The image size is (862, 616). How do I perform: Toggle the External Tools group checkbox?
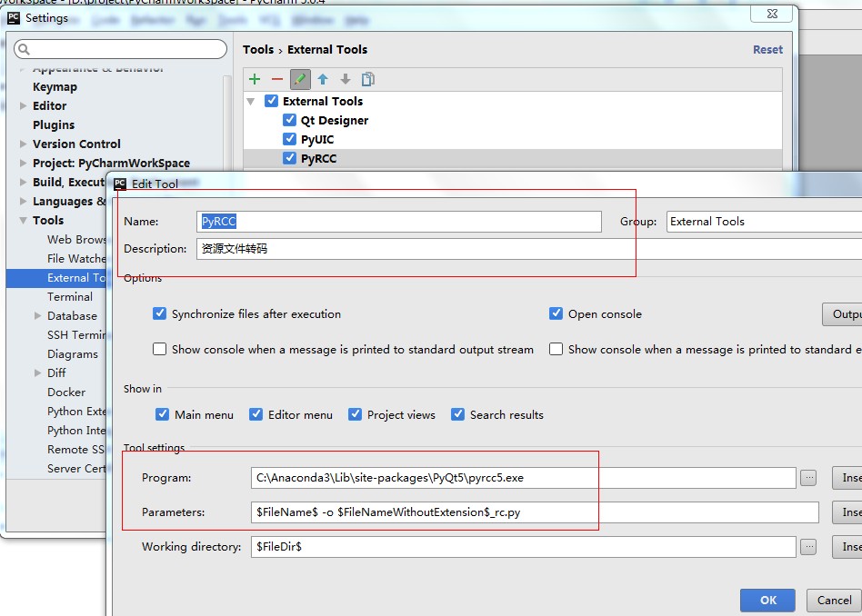pos(272,101)
